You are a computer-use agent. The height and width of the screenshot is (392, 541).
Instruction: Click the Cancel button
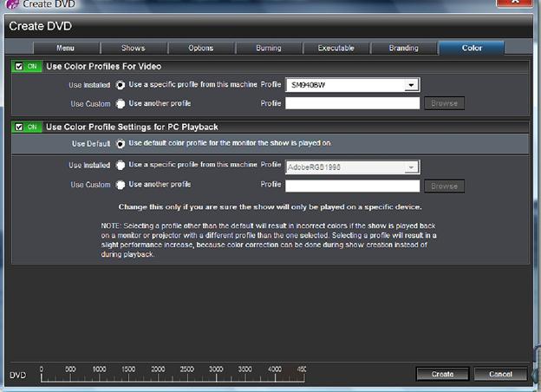pyautogui.click(x=500, y=374)
